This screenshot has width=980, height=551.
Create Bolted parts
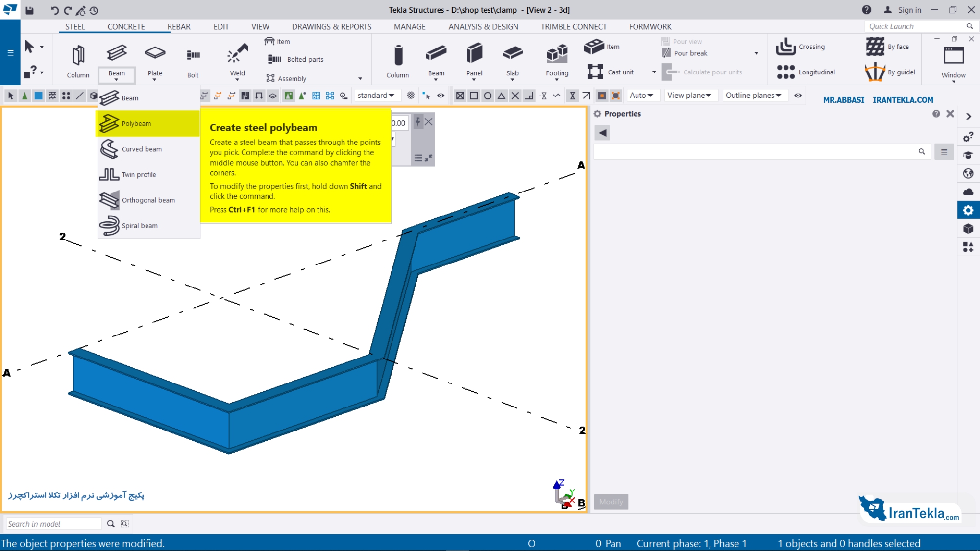coord(296,59)
